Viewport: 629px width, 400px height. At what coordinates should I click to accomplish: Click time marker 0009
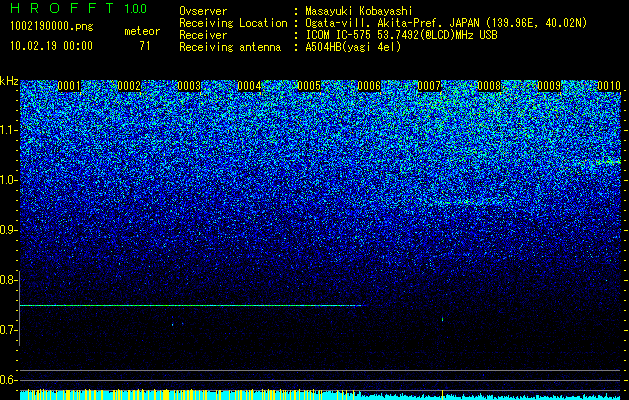(549, 86)
